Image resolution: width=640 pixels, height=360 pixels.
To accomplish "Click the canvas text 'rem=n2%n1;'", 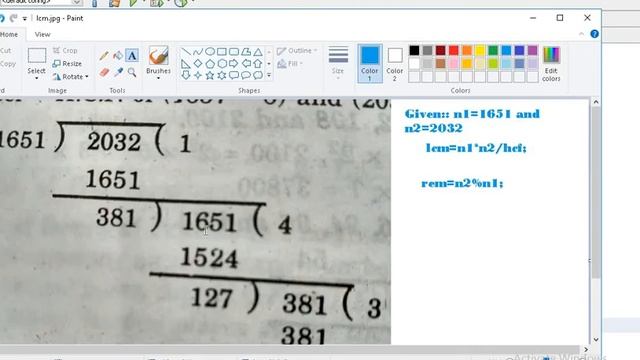I will (x=462, y=183).
